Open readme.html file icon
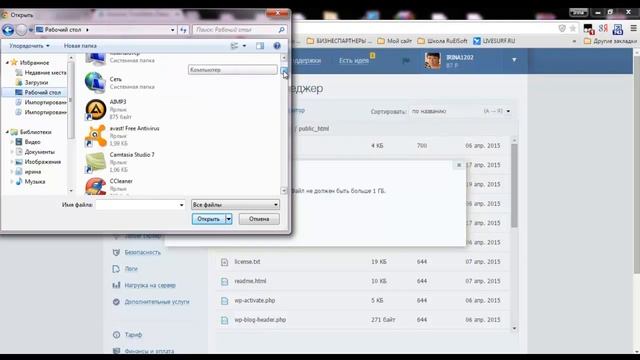 click(224, 281)
